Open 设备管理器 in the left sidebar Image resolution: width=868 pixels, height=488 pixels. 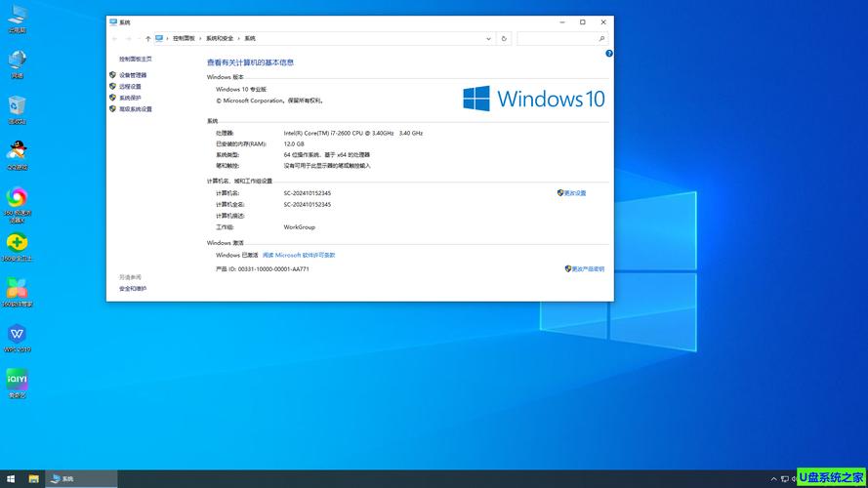[x=133, y=75]
